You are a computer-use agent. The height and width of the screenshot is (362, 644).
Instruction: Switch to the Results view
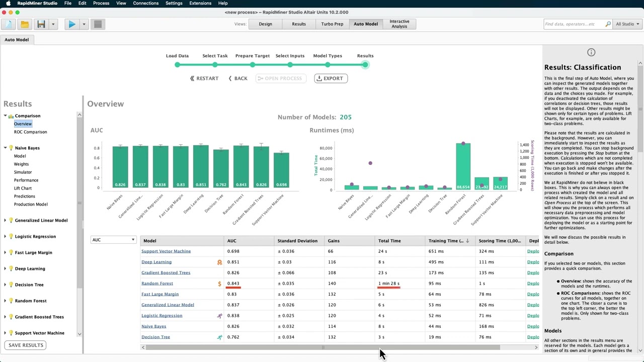[299, 24]
